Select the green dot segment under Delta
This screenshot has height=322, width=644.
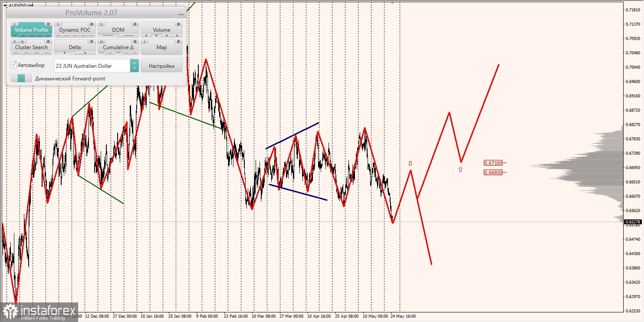pyautogui.click(x=65, y=53)
